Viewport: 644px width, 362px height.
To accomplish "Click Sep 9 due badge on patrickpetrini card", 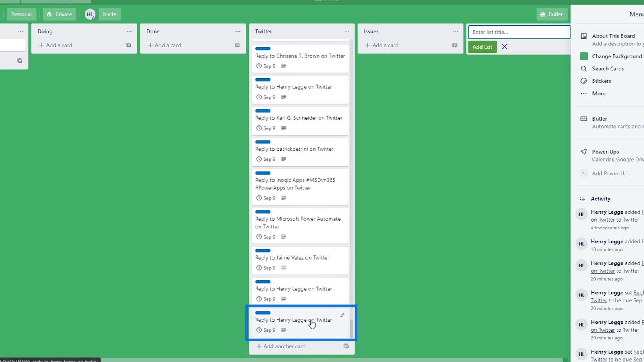I will point(266,159).
